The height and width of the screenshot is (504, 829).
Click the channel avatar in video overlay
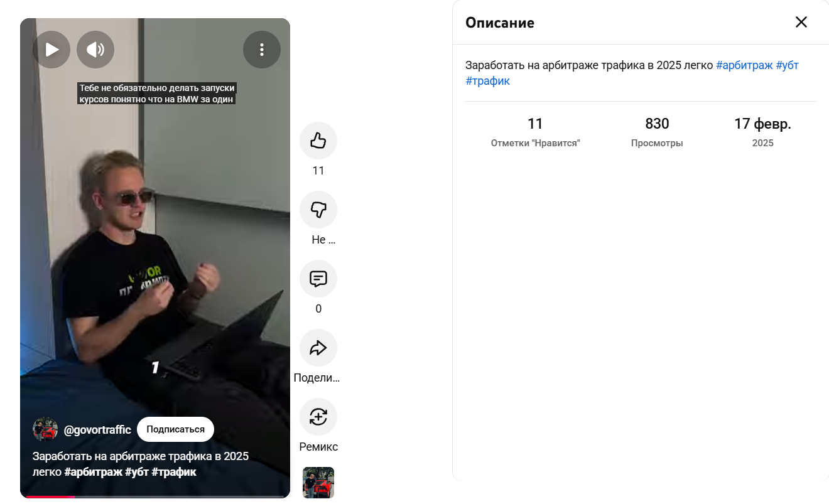click(45, 429)
